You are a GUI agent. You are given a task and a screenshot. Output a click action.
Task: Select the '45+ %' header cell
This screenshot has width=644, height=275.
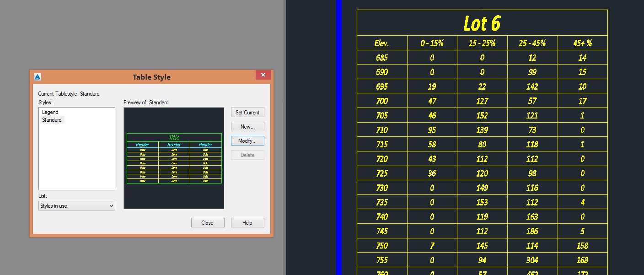(x=582, y=43)
